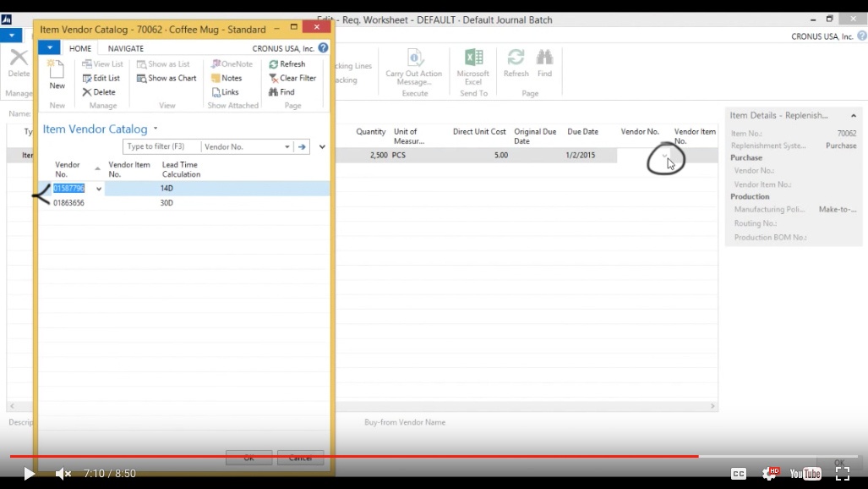Click horizontal scrollbar right arrow in worksheet
Image resolution: width=868 pixels, height=489 pixels.
712,406
